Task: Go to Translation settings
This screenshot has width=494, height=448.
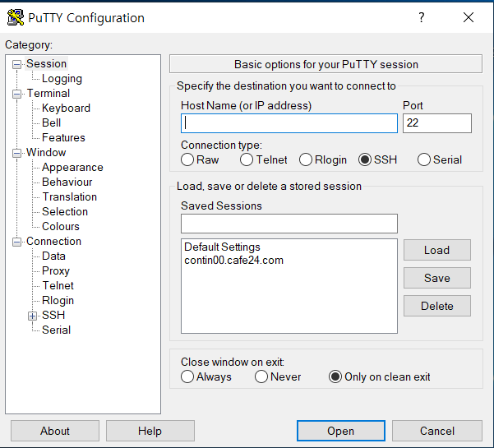Action: click(70, 197)
